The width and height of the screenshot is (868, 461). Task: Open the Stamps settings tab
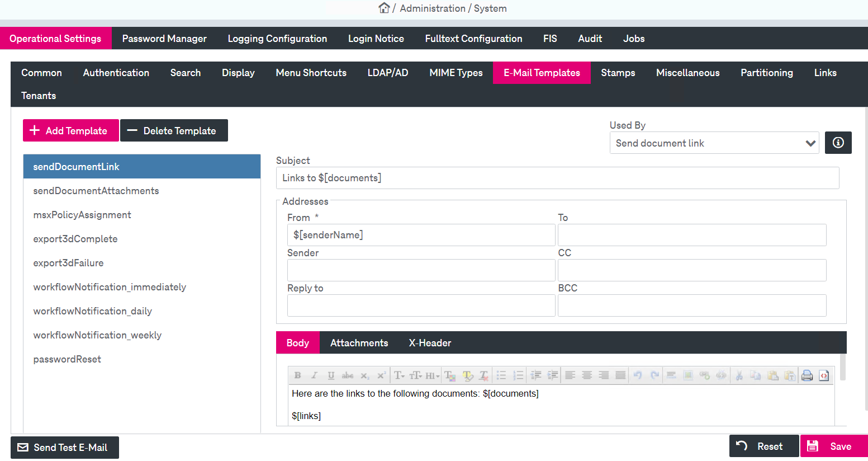pos(618,73)
